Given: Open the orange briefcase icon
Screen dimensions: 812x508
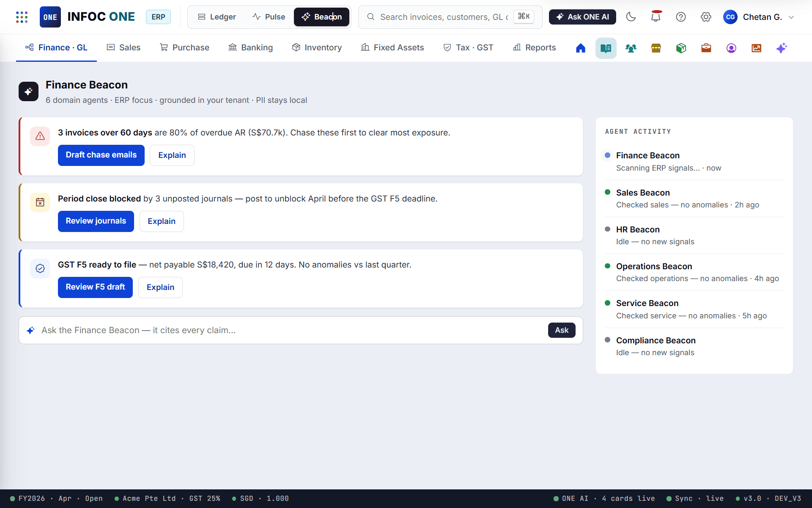Looking at the screenshot, I should 706,48.
